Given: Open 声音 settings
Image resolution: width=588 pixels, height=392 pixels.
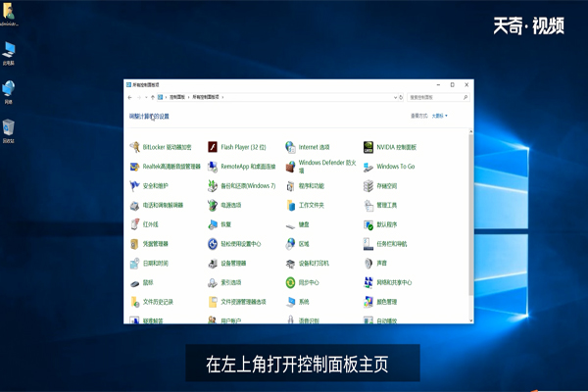Looking at the screenshot, I should tap(375, 264).
